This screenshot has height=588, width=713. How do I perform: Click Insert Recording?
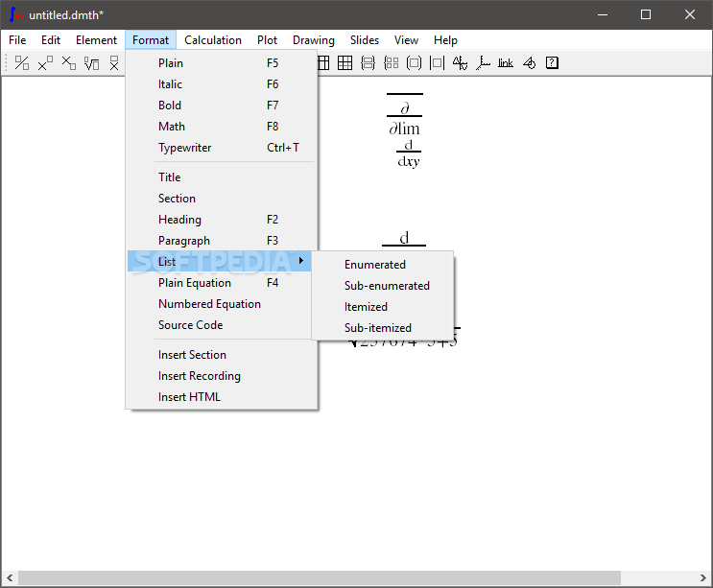(x=222, y=376)
